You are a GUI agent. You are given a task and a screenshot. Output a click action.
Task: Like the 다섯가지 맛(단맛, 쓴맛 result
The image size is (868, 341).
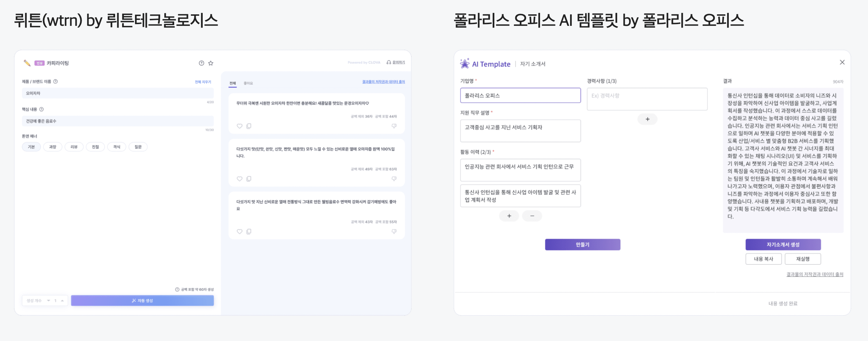coord(239,179)
